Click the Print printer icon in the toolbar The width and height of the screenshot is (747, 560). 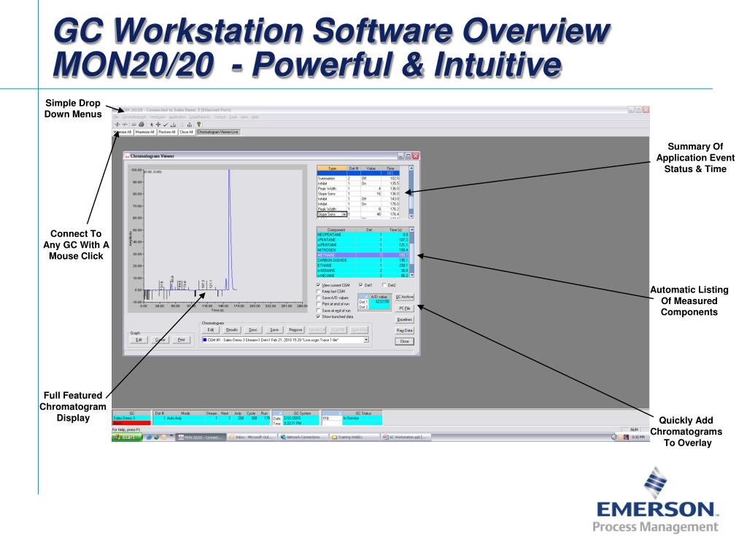[142, 124]
